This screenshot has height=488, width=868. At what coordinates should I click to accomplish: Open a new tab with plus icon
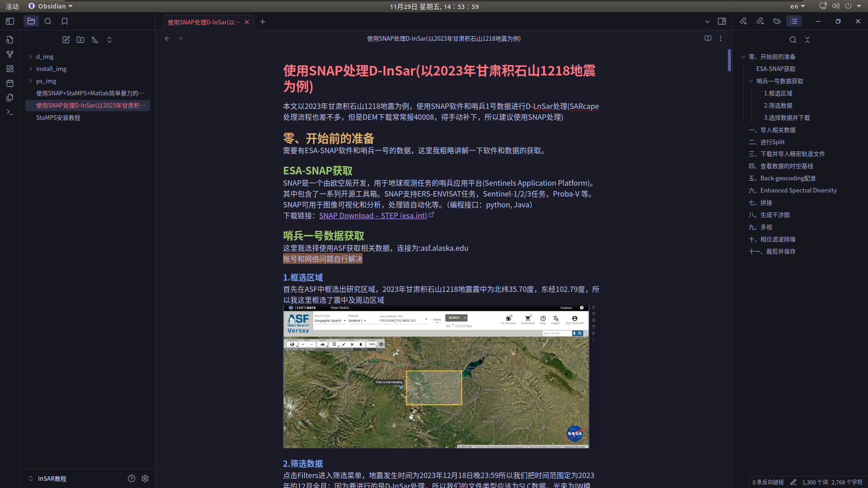click(x=263, y=22)
